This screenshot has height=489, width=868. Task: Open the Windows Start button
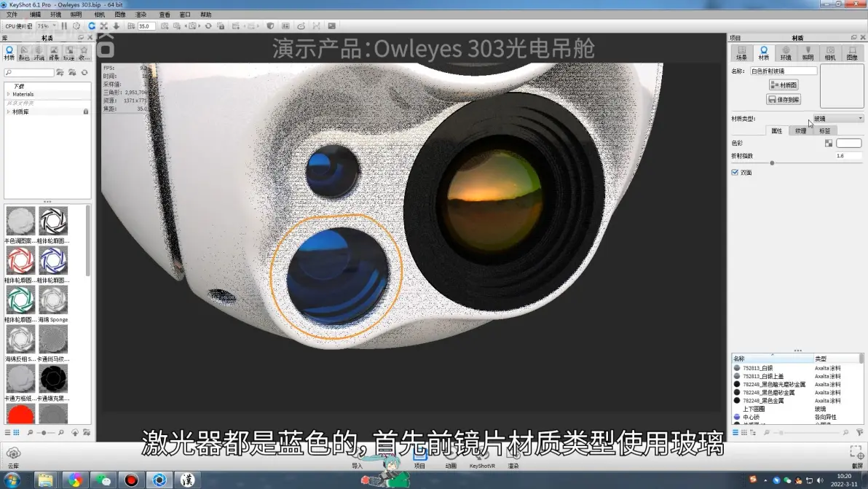click(x=12, y=480)
